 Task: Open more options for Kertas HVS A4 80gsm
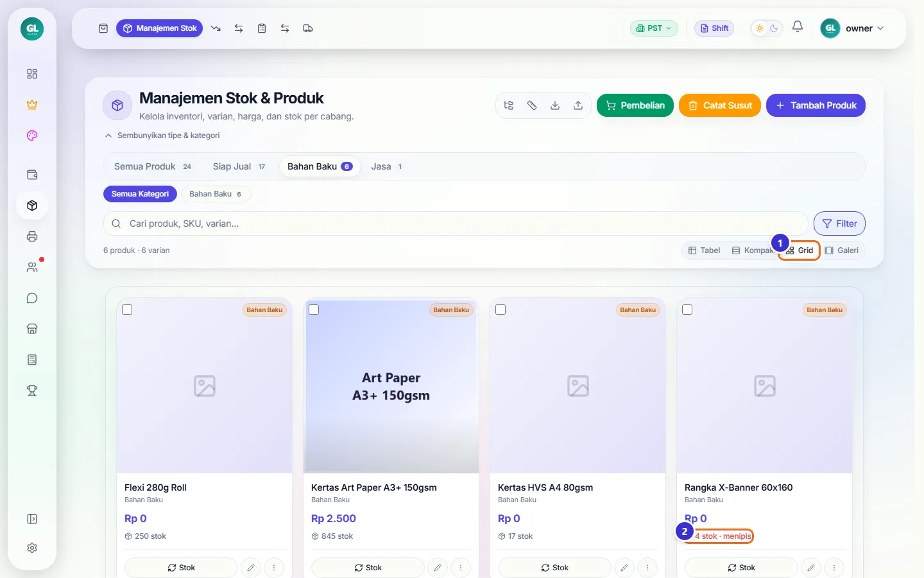647,568
